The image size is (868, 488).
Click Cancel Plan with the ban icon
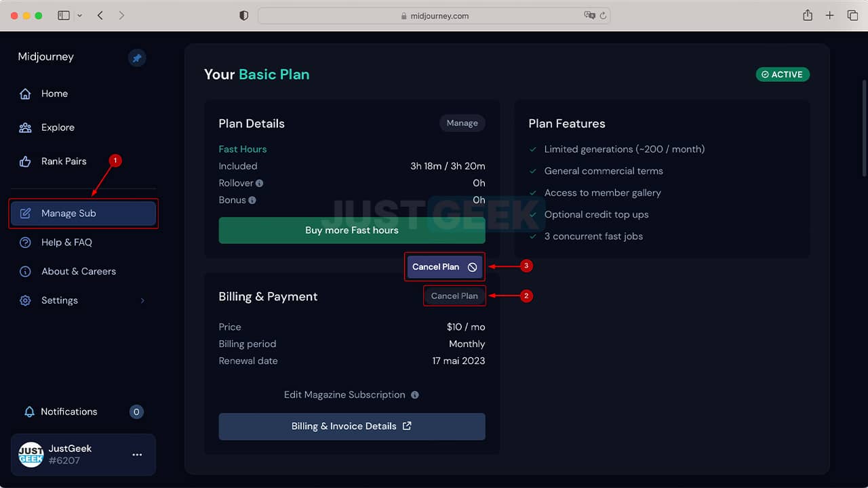tap(445, 267)
